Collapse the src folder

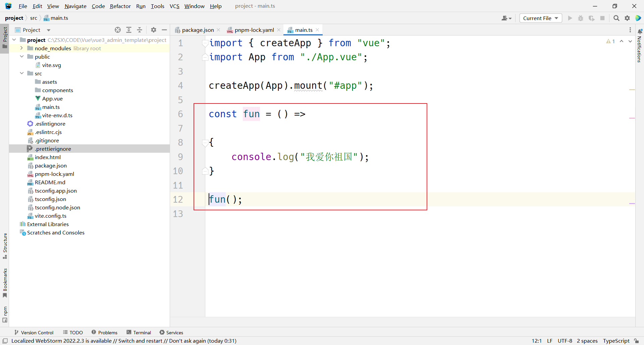click(x=22, y=73)
